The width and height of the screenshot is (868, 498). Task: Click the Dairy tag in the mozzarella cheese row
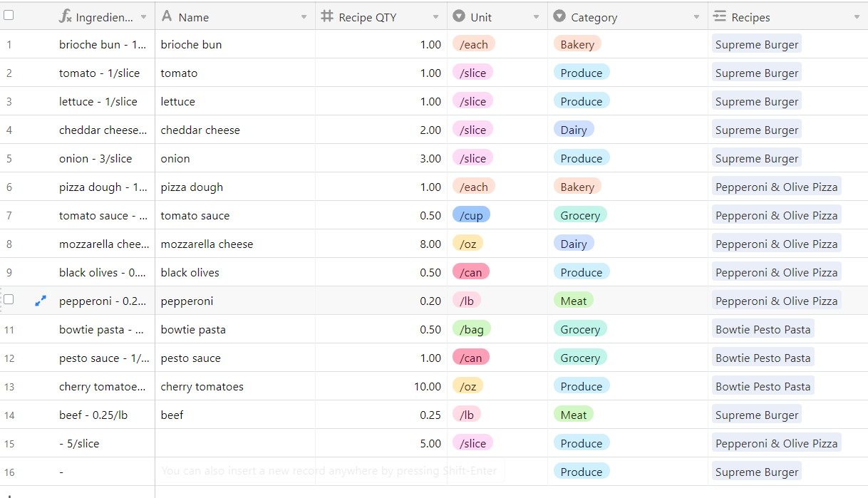coord(574,244)
